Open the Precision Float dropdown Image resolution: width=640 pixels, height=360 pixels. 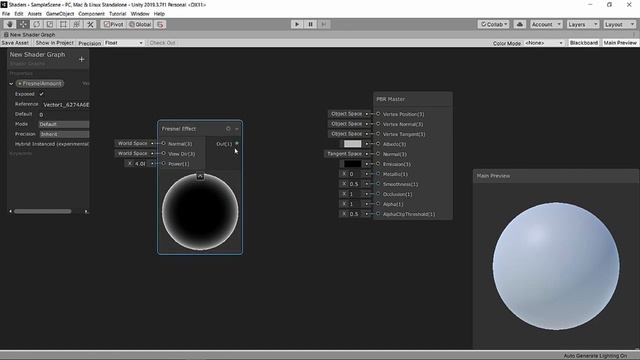[x=123, y=43]
